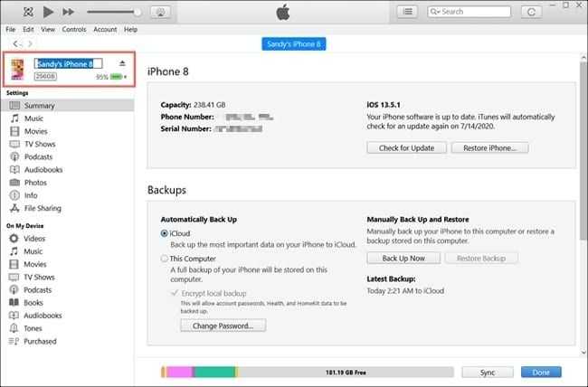Click the scroll up arrow

(x=583, y=57)
